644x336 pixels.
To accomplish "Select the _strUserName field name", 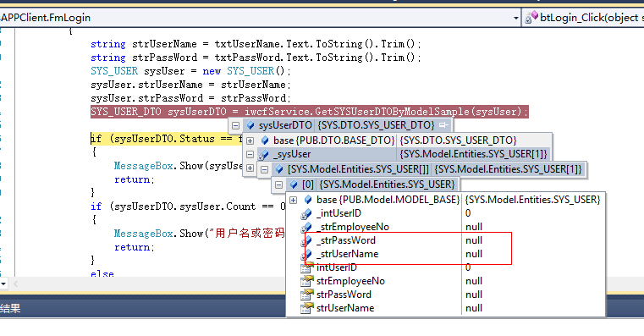I will 348,254.
